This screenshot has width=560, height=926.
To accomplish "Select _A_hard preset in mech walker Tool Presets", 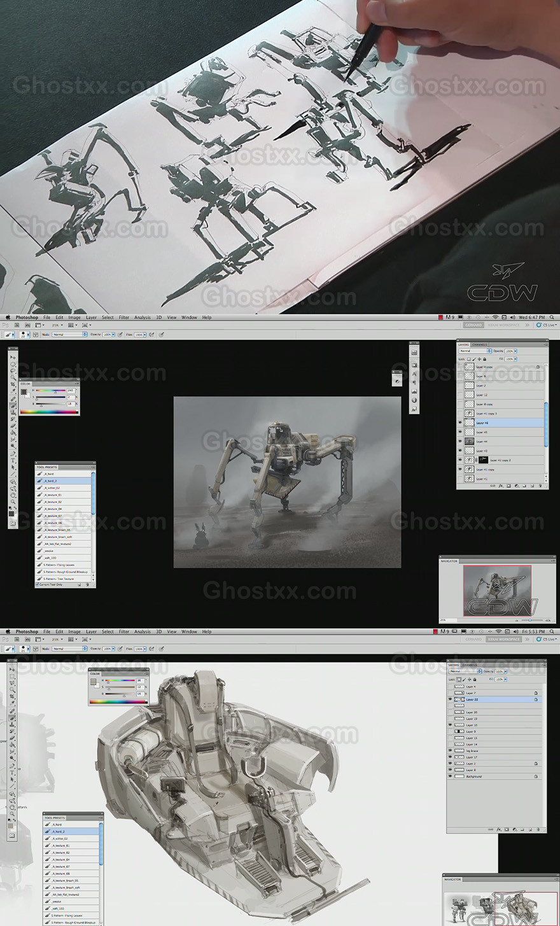I will (64, 474).
